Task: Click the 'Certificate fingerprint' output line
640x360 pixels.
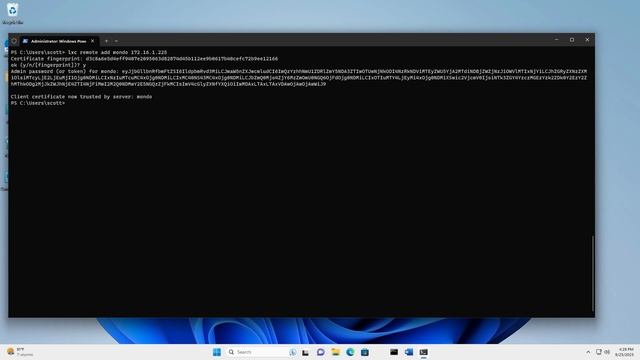Action: [144, 59]
